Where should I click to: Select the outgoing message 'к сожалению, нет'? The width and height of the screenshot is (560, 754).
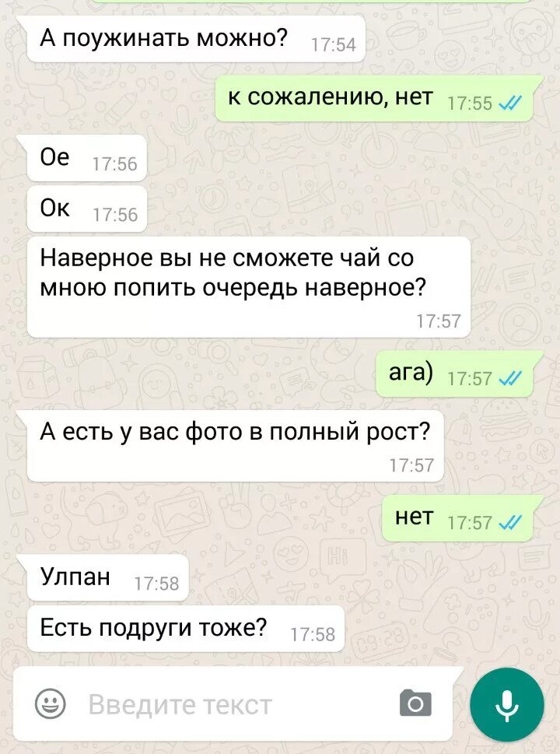point(374,98)
